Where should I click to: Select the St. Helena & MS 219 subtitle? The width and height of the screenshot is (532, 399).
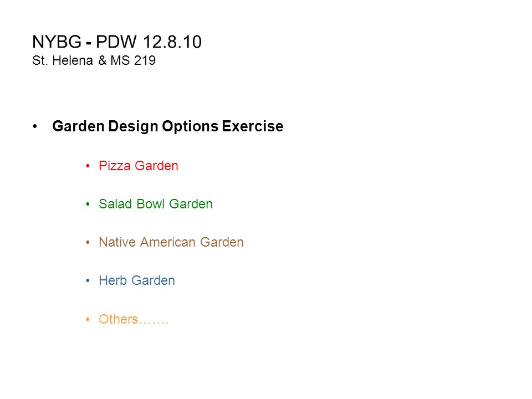(x=94, y=61)
